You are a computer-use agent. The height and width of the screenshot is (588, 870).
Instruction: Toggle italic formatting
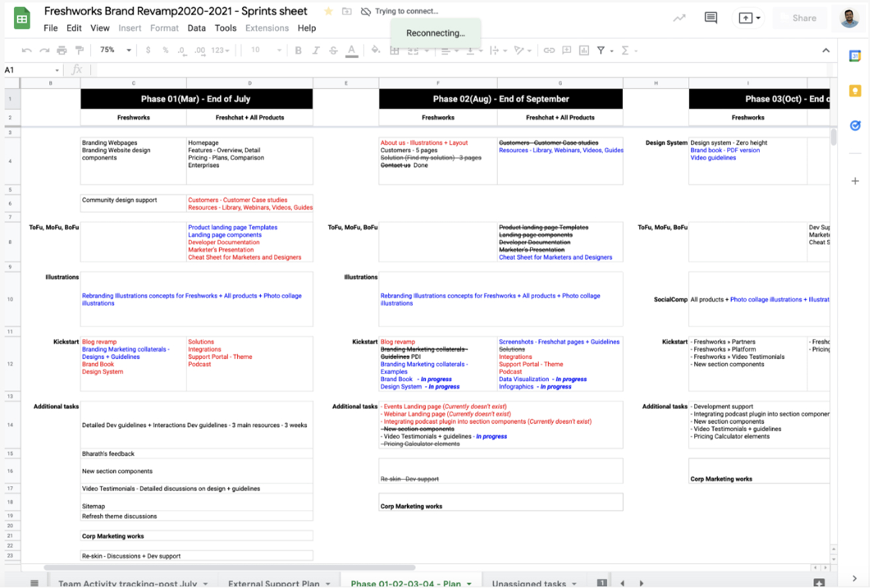pyautogui.click(x=316, y=50)
